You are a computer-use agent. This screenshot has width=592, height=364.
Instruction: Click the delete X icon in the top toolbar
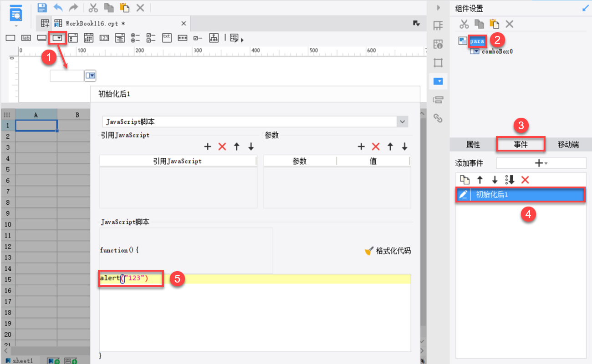140,8
